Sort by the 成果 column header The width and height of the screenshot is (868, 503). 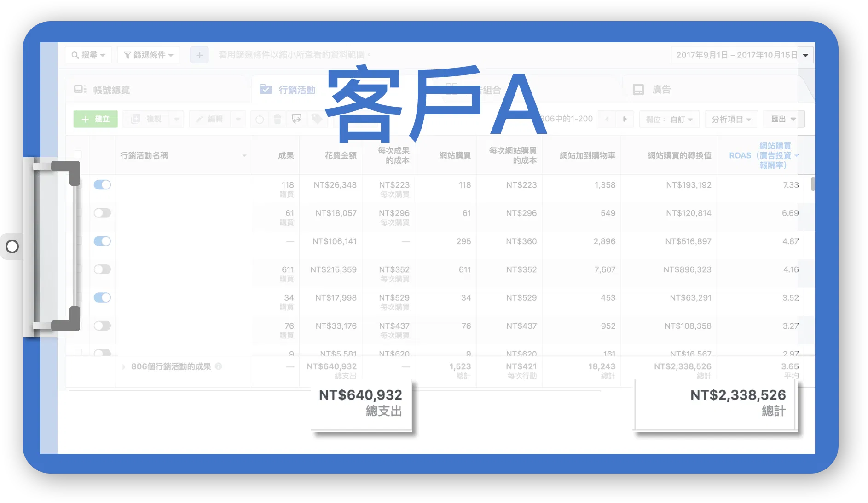click(286, 155)
